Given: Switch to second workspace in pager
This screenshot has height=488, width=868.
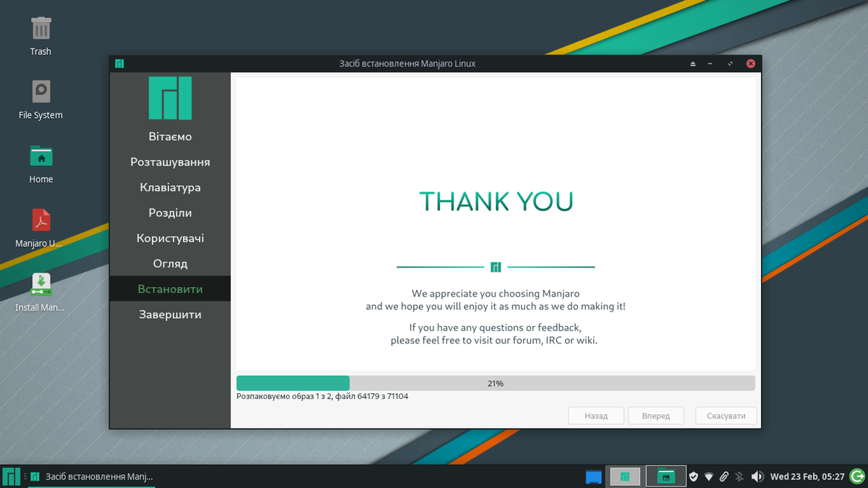Looking at the screenshot, I should pyautogui.click(x=665, y=476).
